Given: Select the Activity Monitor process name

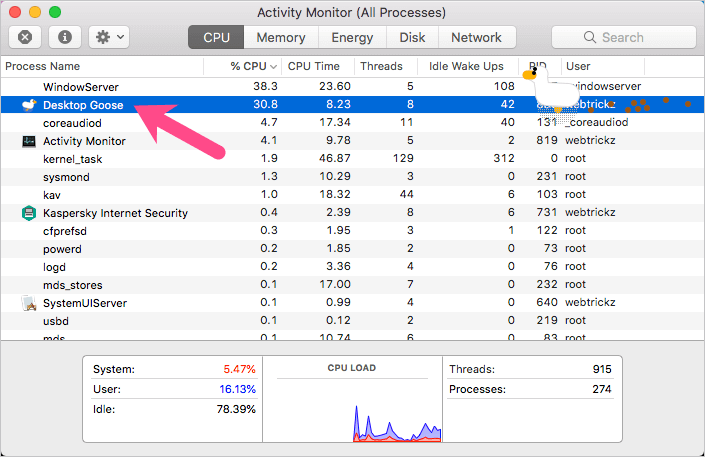Looking at the screenshot, I should click(x=85, y=141).
